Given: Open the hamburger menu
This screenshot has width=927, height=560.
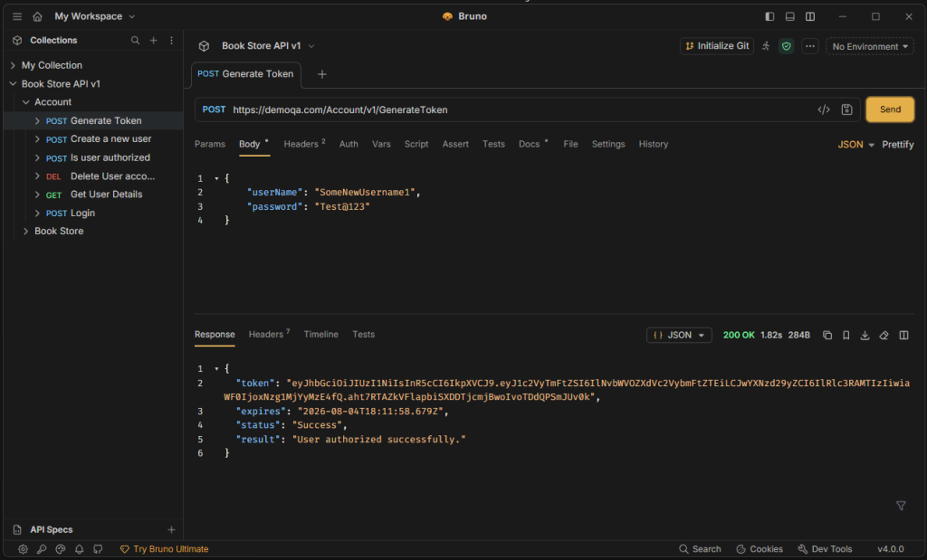Looking at the screenshot, I should tap(17, 16).
